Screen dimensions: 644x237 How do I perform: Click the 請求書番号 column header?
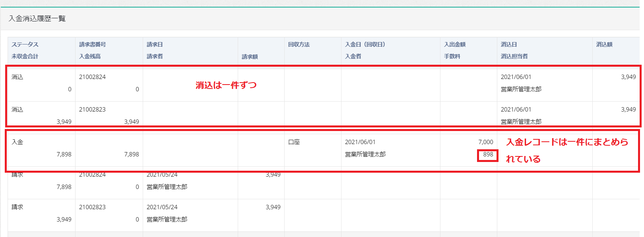click(x=92, y=44)
